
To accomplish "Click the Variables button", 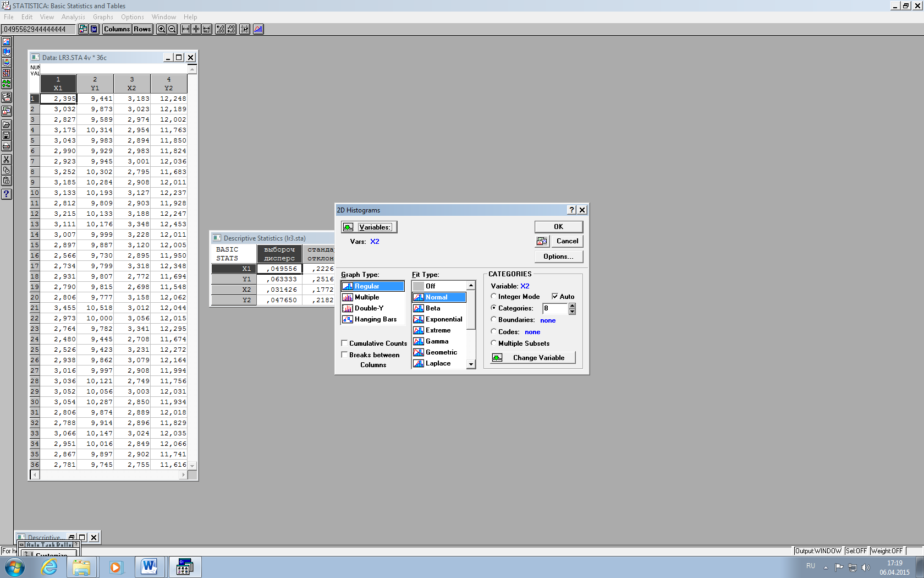I will pos(369,227).
